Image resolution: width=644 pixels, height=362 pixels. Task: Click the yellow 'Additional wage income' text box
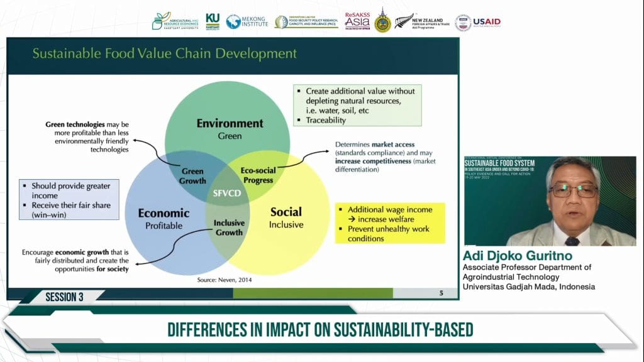click(x=389, y=223)
